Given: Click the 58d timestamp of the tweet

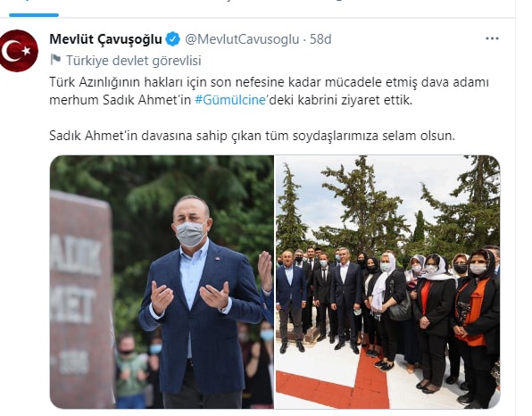Looking at the screenshot, I should click(x=320, y=39).
